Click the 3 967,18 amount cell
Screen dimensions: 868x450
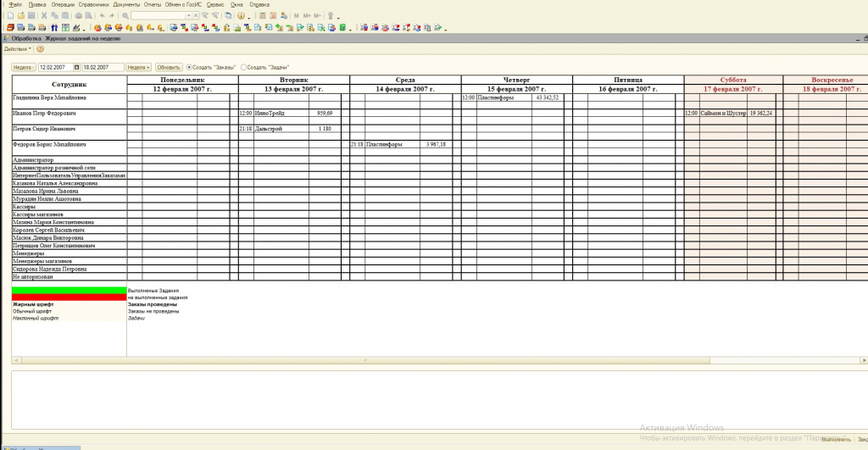click(x=436, y=144)
